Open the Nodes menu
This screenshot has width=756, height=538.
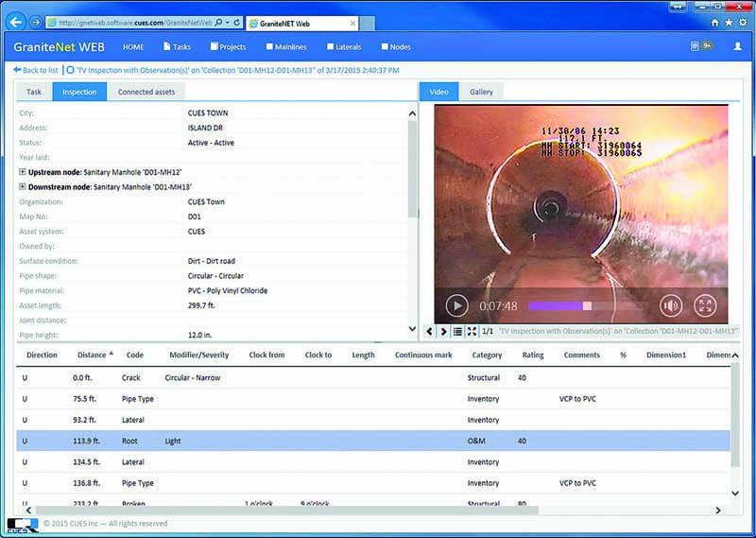point(396,47)
